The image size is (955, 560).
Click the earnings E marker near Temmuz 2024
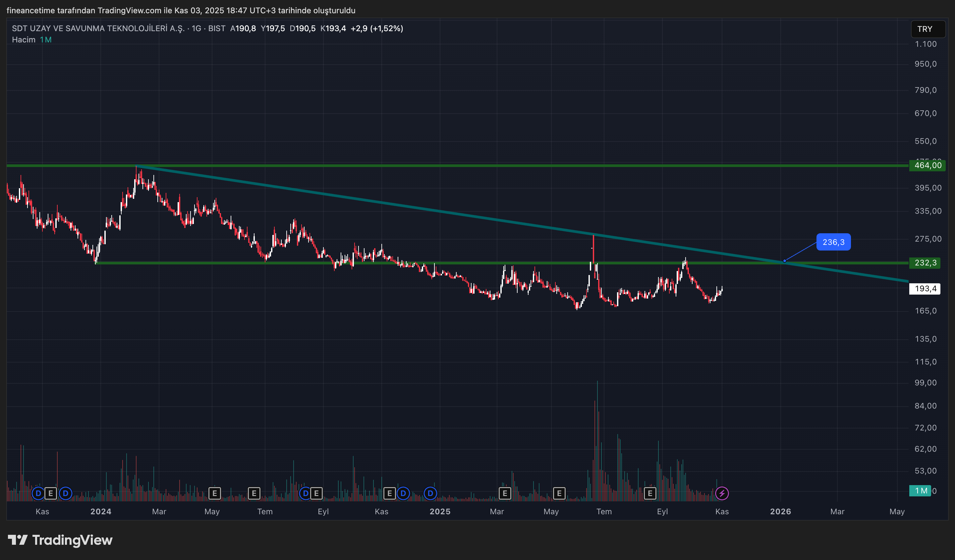click(x=254, y=493)
